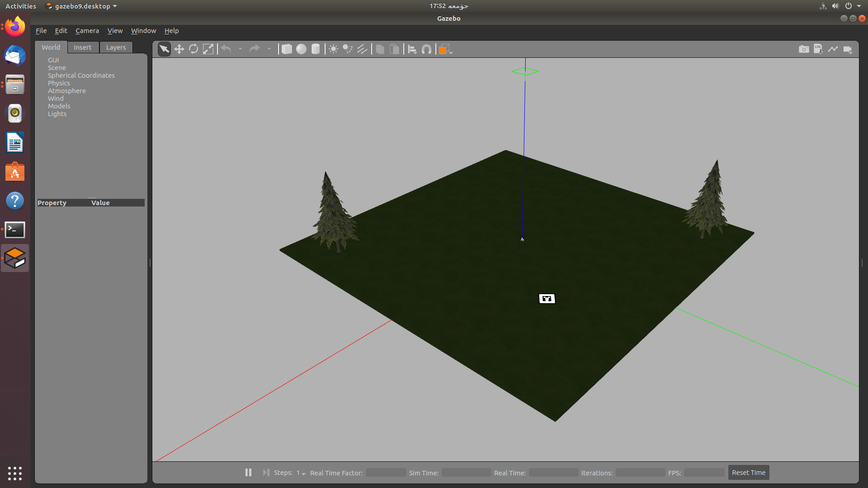Image resolution: width=868 pixels, height=488 pixels.
Task: Pause the simulation
Action: pos(248,472)
